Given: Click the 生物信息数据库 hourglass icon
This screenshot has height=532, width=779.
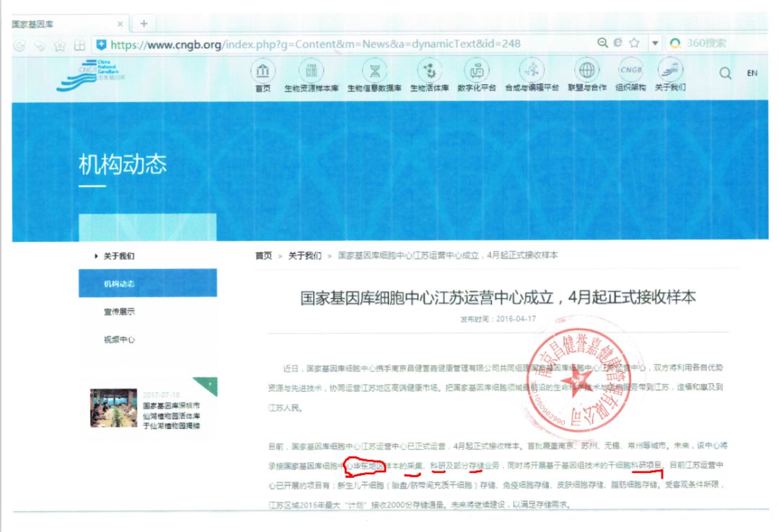Looking at the screenshot, I should 373,71.
